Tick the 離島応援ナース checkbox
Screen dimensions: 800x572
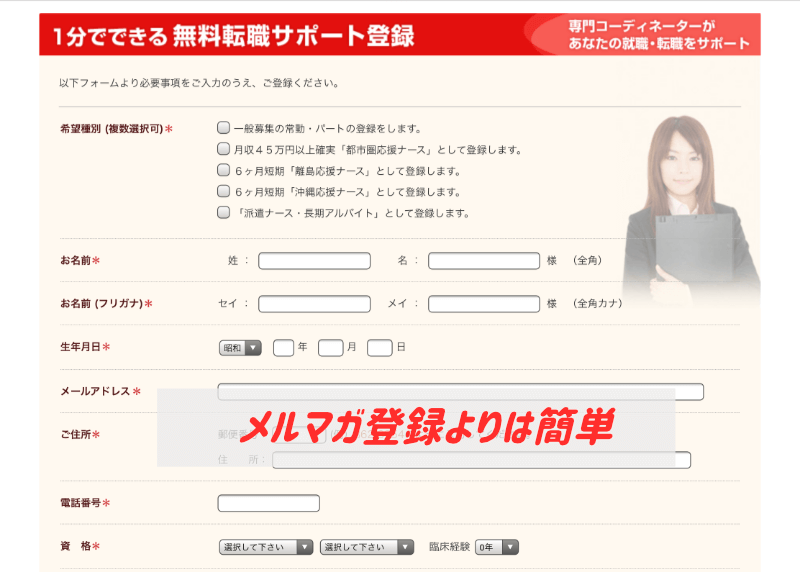(x=224, y=170)
